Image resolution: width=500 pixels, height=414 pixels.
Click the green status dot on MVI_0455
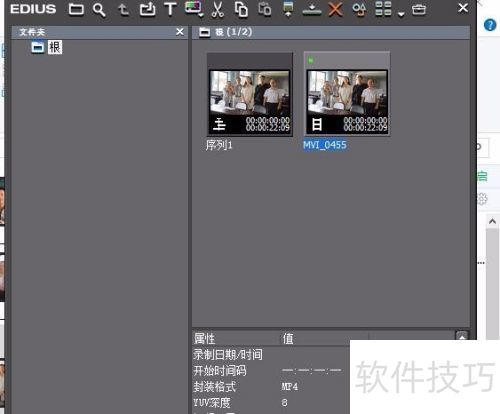pyautogui.click(x=311, y=60)
